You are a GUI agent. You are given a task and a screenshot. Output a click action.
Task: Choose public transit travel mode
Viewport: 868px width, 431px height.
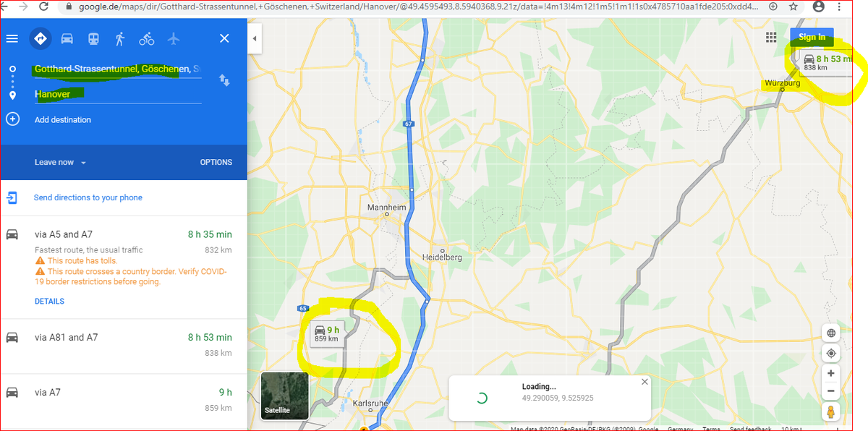(x=93, y=38)
